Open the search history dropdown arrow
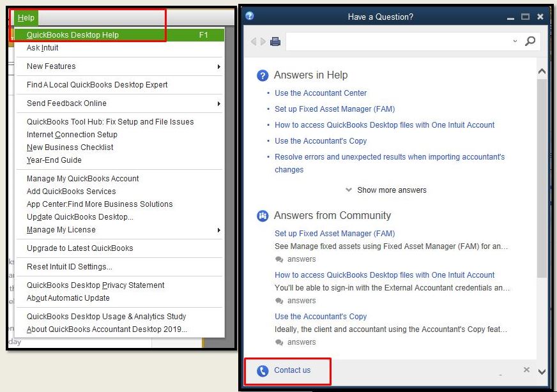The height and width of the screenshot is (392, 557). pos(515,41)
